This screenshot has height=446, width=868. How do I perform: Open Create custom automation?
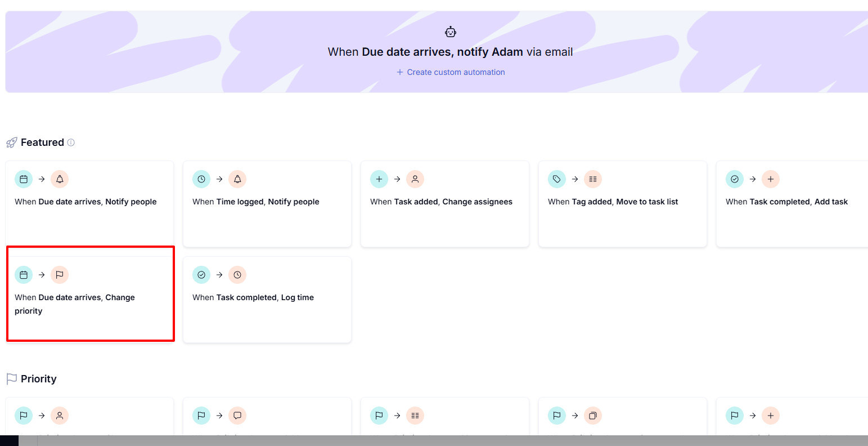point(451,72)
